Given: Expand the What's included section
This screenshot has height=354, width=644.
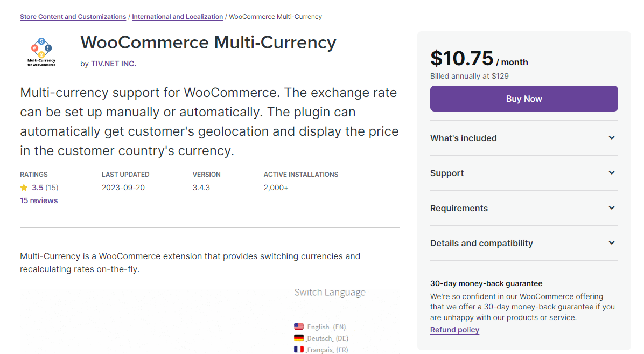Looking at the screenshot, I should point(524,138).
